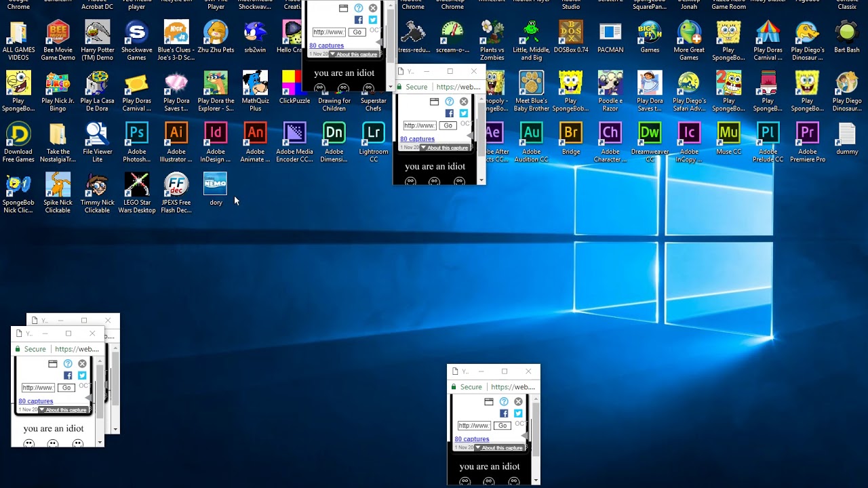Click scroll-down arrow in bottom-right popup
Viewport: 868px width, 488px height.
tap(536, 481)
